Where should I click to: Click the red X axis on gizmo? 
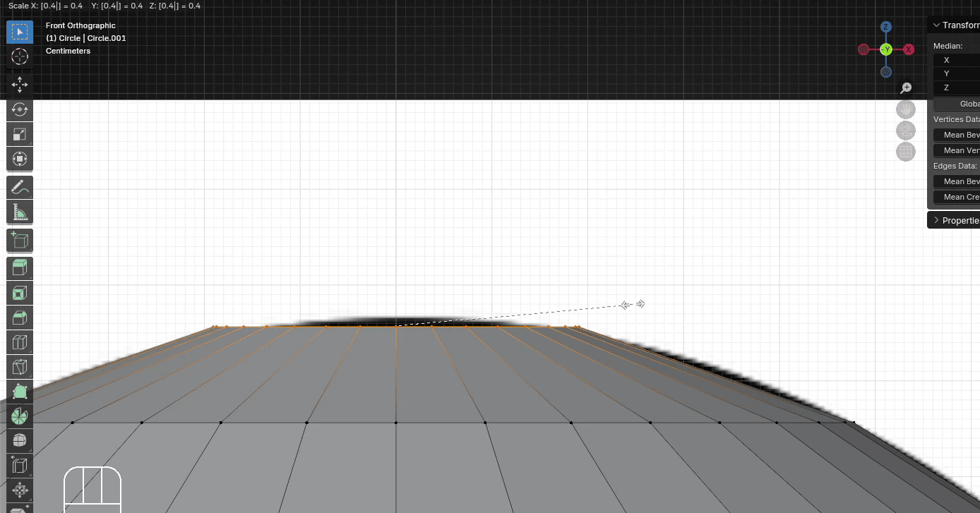pyautogui.click(x=909, y=49)
